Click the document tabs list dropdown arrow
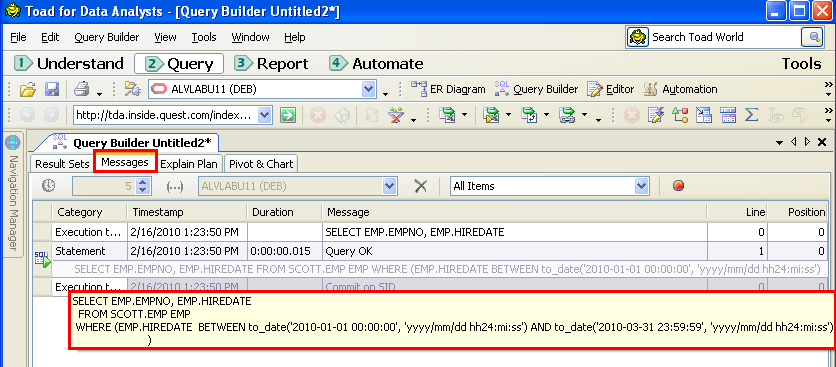 [x=779, y=142]
